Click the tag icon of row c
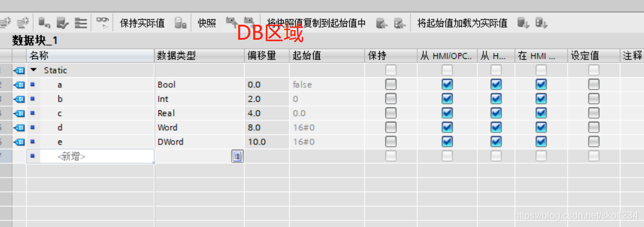 coord(19,113)
